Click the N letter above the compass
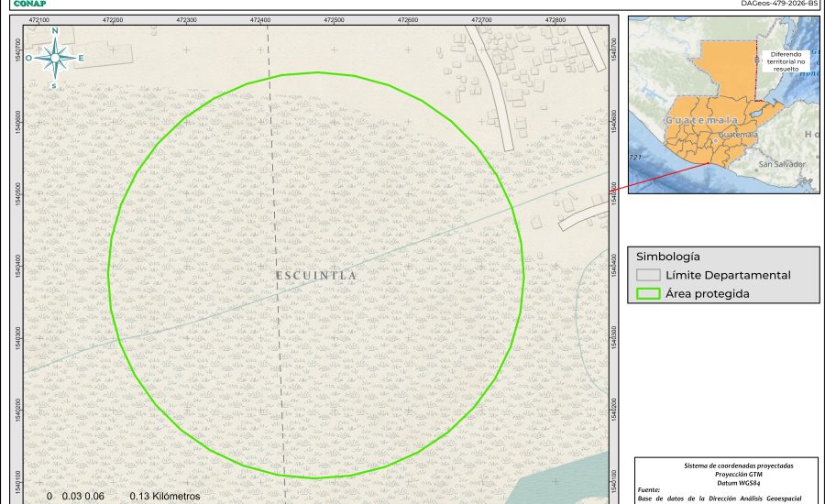825x504 pixels. point(54,31)
